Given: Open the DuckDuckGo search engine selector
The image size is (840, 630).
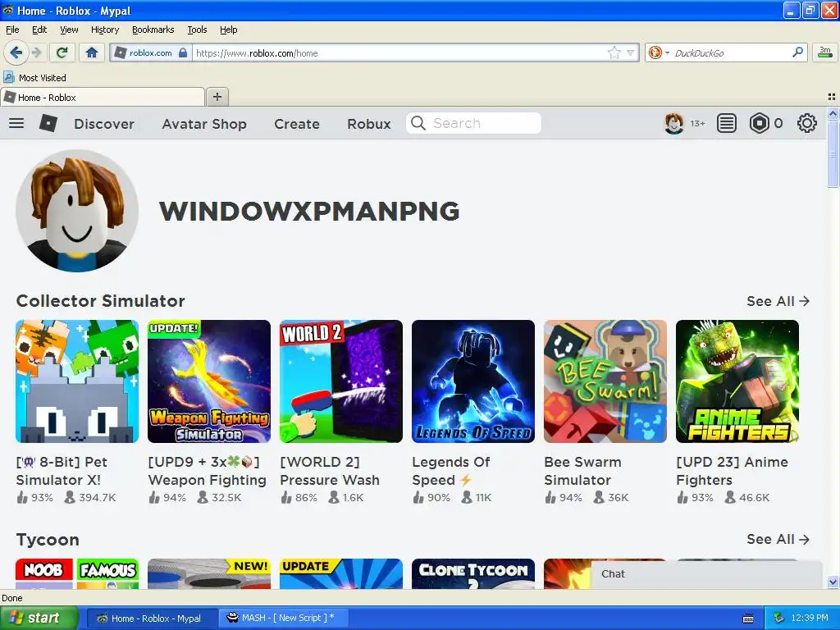Looking at the screenshot, I should tap(659, 52).
